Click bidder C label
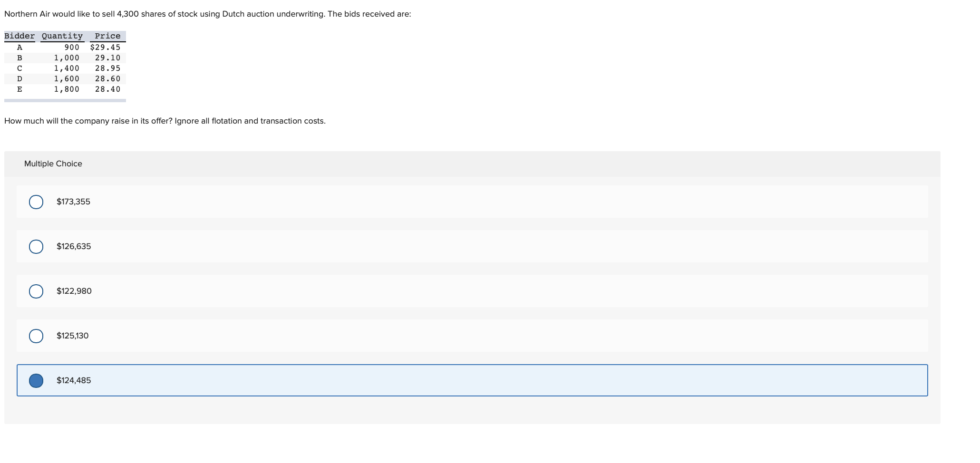 tap(19, 68)
